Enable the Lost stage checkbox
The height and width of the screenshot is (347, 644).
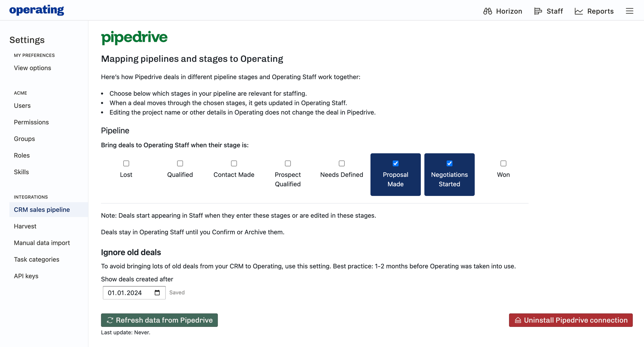coord(126,163)
